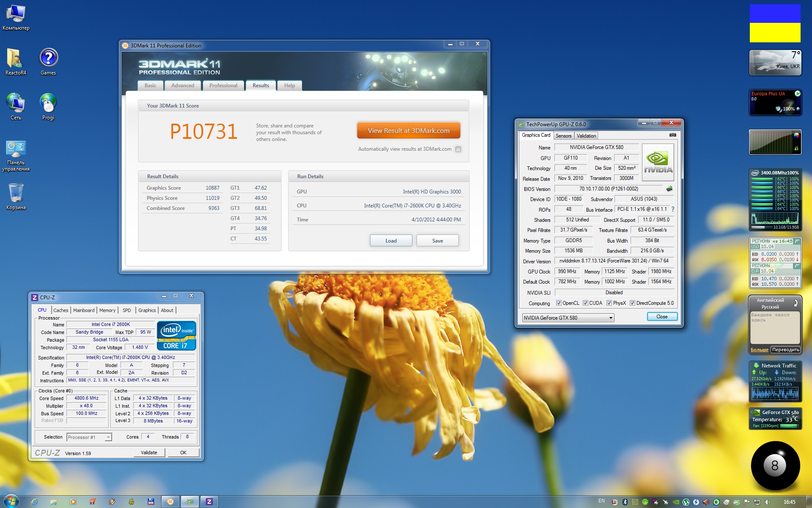Switch to the About tab in CPU-Z
The width and height of the screenshot is (812, 508).
coord(167,310)
